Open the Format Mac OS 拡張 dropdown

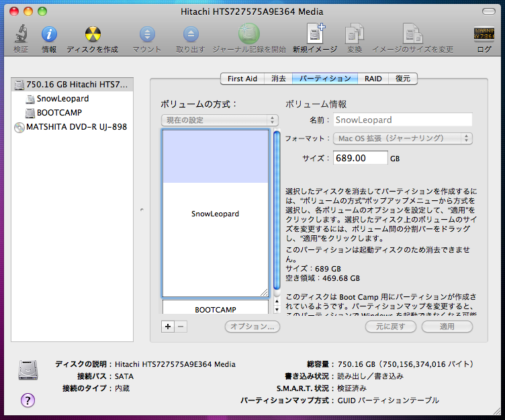coord(402,138)
